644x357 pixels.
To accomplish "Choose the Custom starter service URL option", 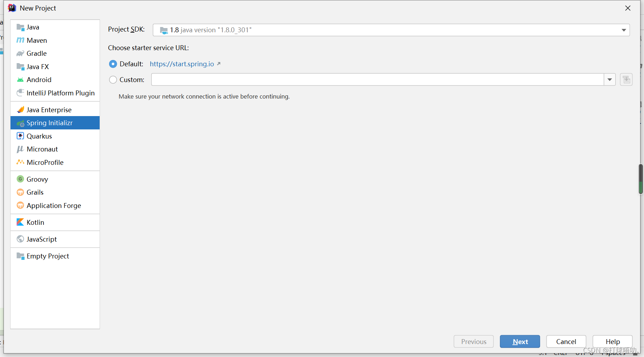I will [113, 80].
